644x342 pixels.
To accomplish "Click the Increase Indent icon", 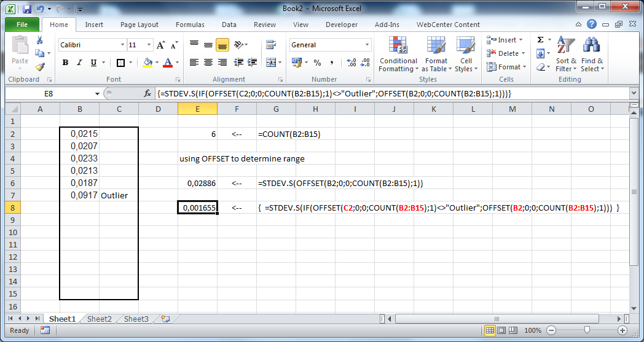I will (253, 63).
